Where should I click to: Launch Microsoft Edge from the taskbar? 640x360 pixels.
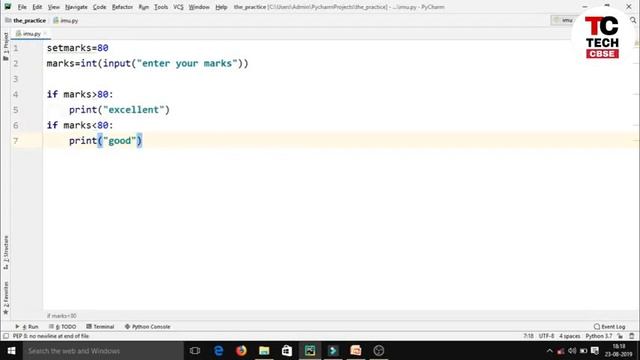click(x=218, y=351)
